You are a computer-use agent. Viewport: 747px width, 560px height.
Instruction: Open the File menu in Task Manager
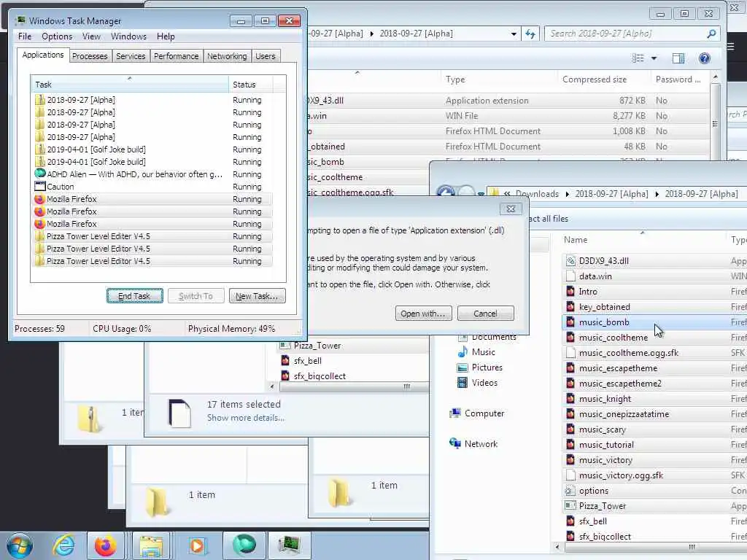click(x=25, y=36)
